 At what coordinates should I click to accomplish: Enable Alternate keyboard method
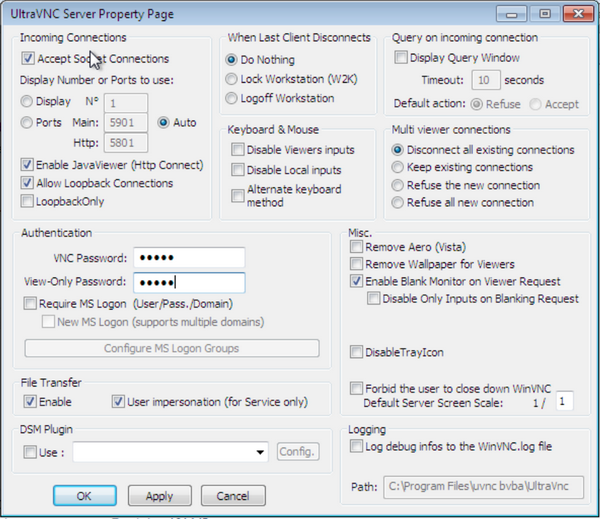coord(238,196)
